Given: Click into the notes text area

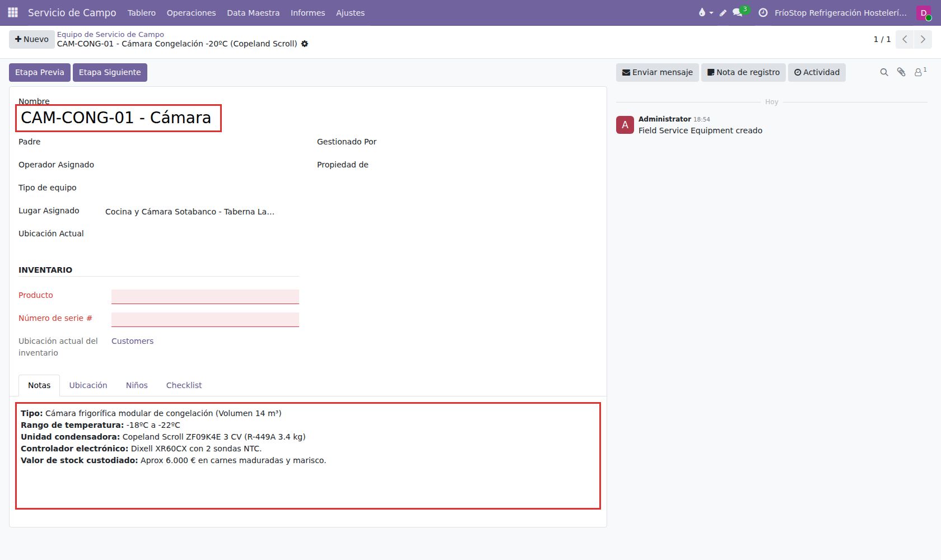Looking at the screenshot, I should 308,456.
